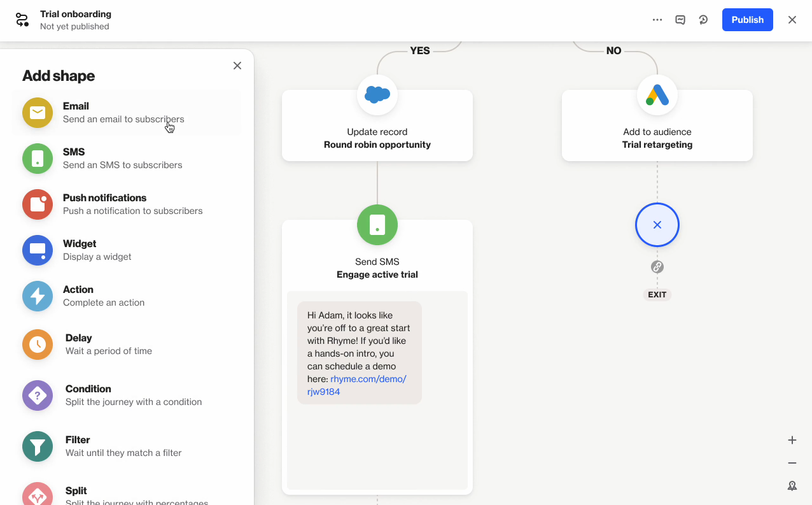Select the SMS shape icon
This screenshot has width=812, height=505.
click(37, 158)
